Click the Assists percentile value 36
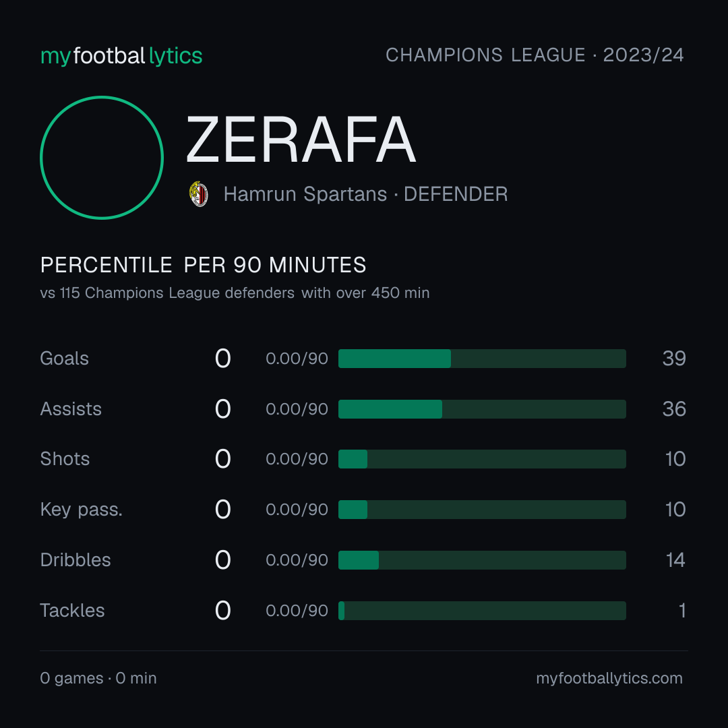This screenshot has width=728, height=728. (x=674, y=409)
